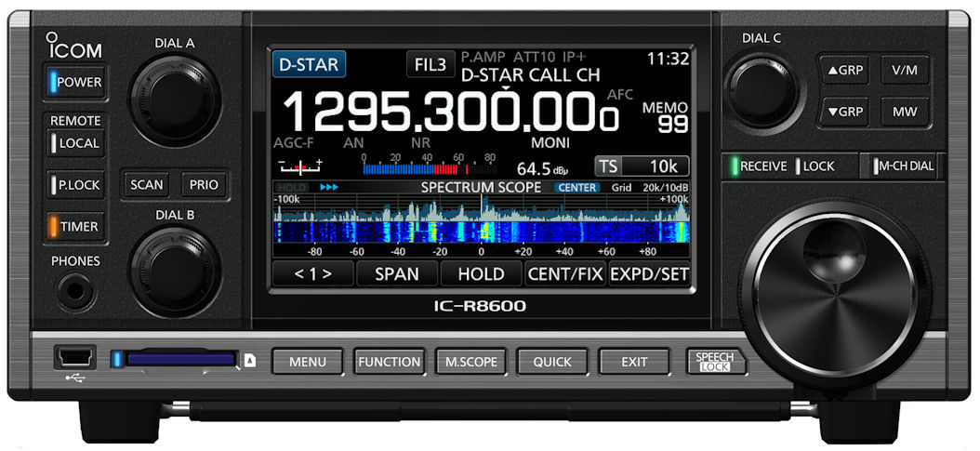The image size is (980, 451).
Task: Tap the D-STAR mode indicator on screen
Action: 309,64
